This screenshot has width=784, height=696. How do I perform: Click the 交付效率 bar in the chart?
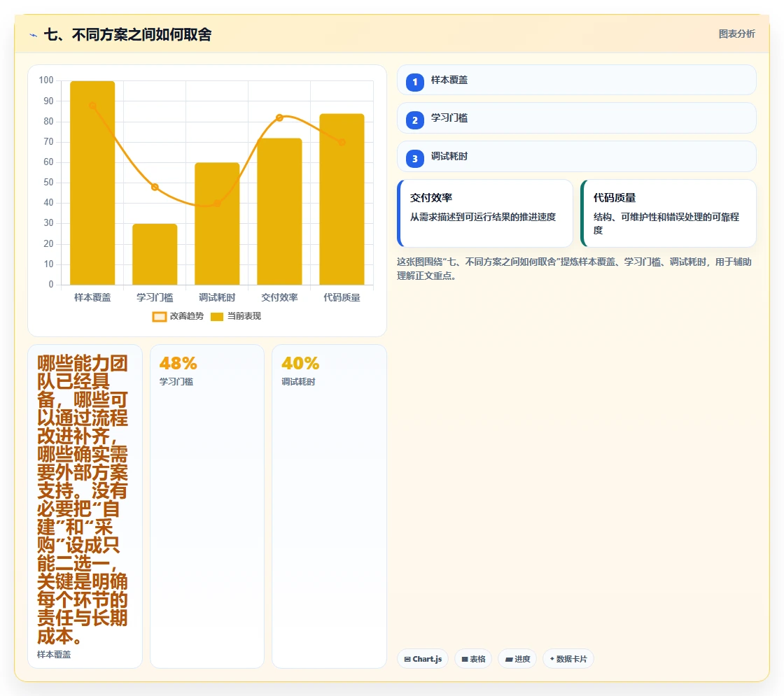coord(279,211)
